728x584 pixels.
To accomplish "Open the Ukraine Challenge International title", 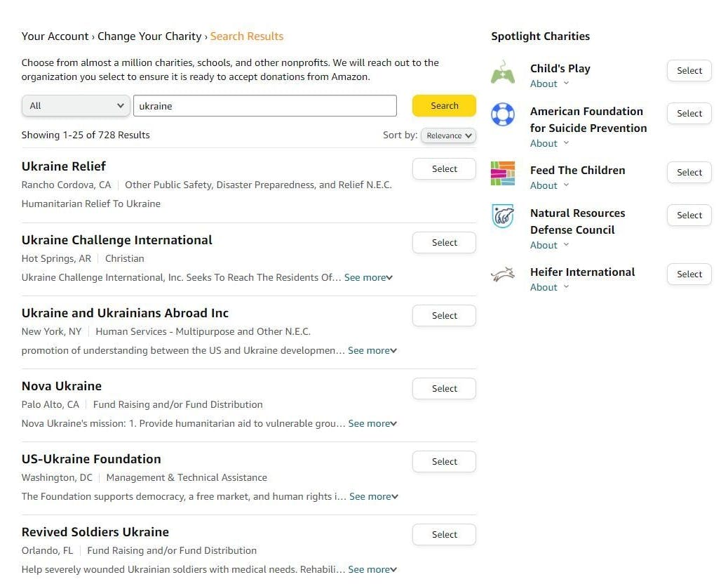I will [117, 240].
